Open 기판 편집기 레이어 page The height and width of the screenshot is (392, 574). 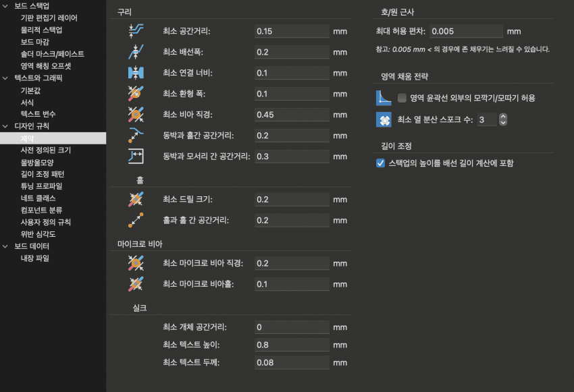pos(49,18)
